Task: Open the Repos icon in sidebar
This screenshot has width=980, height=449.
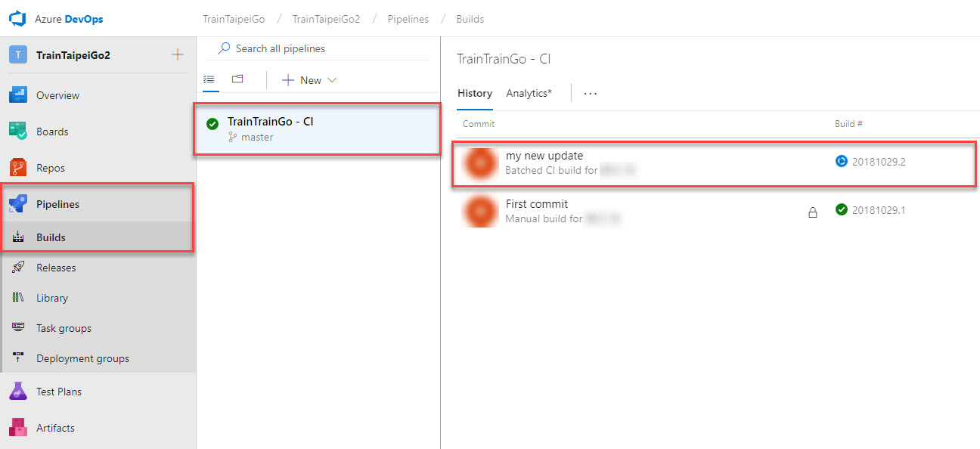Action: click(18, 168)
